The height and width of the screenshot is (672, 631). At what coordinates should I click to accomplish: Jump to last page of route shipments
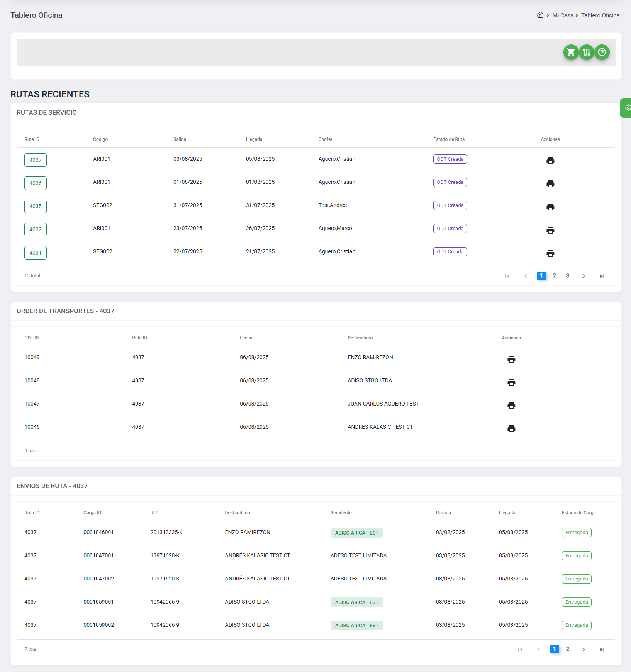click(602, 650)
